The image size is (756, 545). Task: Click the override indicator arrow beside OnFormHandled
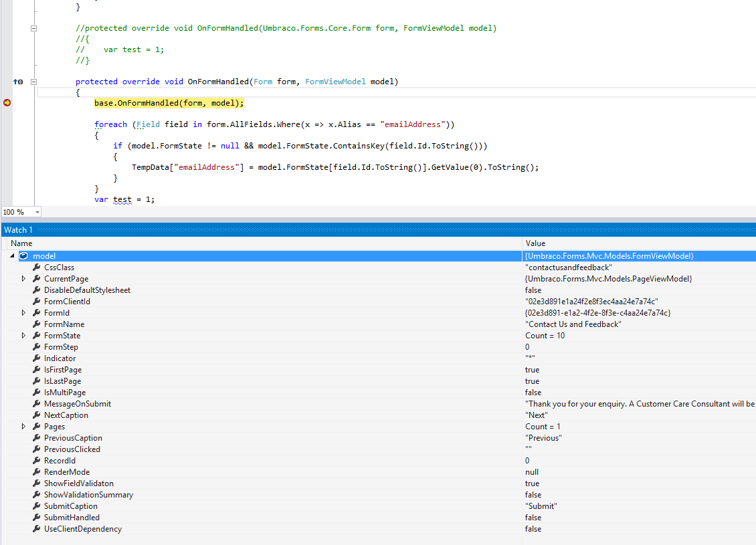18,82
